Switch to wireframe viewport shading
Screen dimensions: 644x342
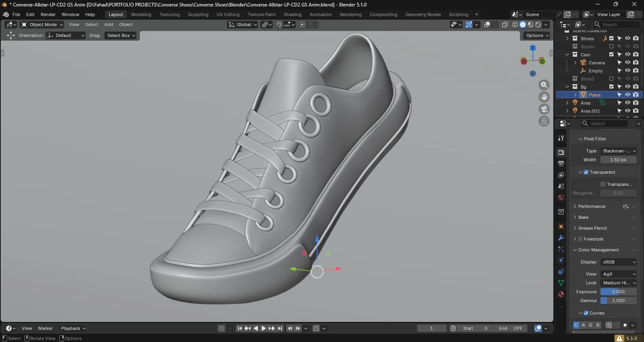pyautogui.click(x=515, y=25)
